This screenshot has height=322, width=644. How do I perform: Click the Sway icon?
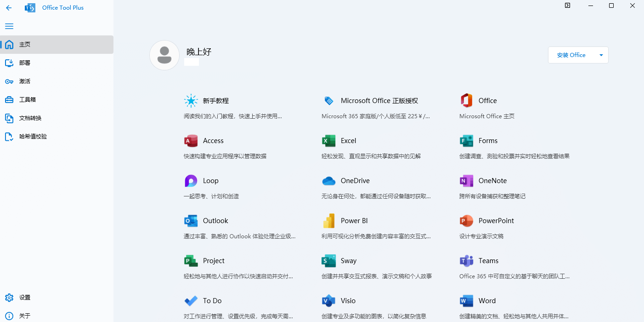point(328,261)
